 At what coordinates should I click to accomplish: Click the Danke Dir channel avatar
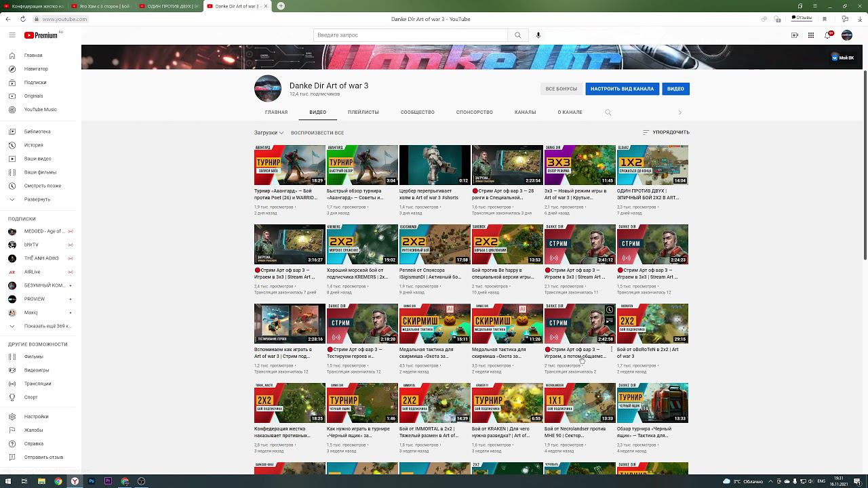pyautogui.click(x=268, y=89)
